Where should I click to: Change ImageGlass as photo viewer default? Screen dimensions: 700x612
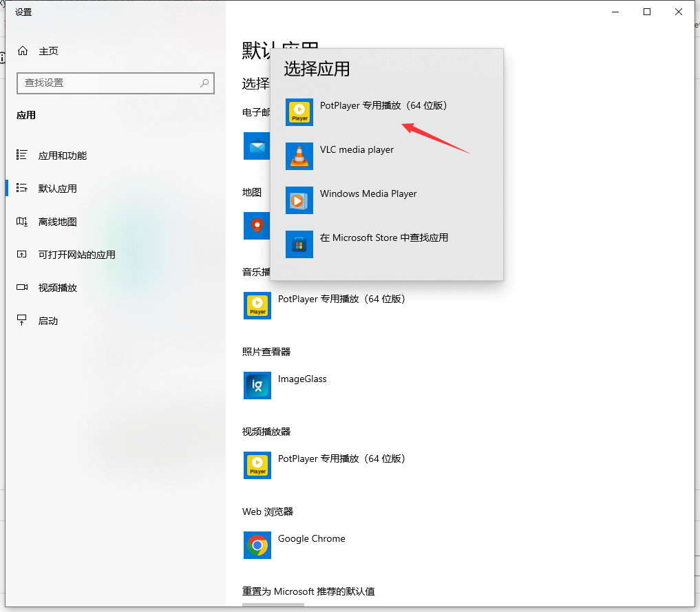[x=285, y=386]
